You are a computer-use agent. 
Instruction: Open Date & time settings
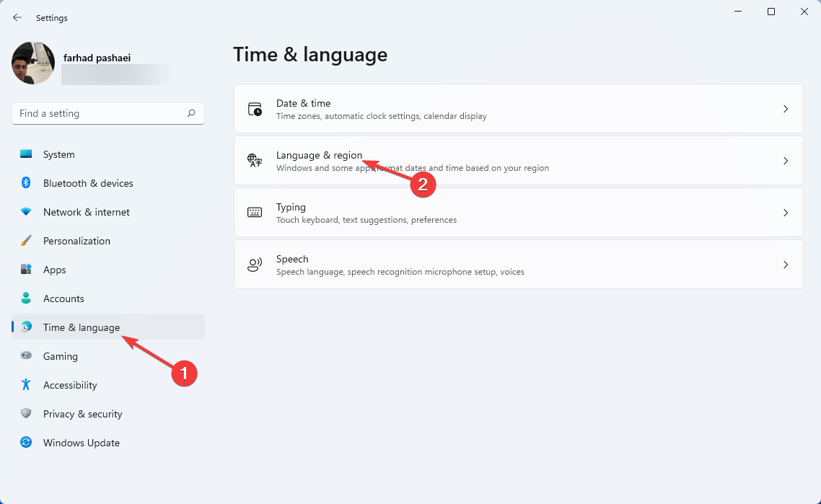coord(519,108)
